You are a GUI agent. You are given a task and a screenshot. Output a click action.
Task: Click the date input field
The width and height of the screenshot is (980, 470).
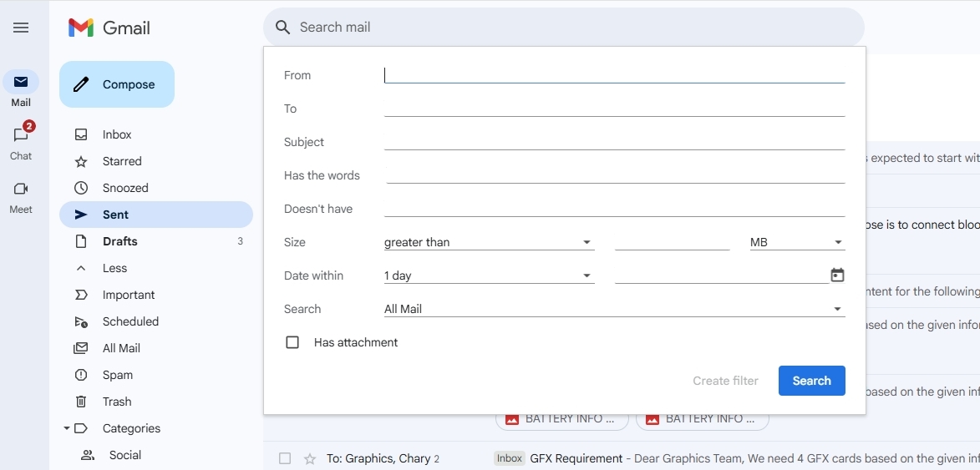[722, 275]
